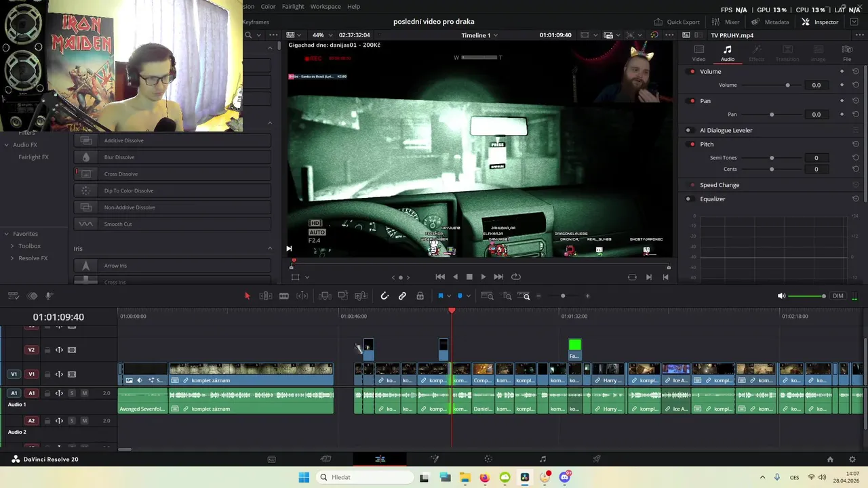The height and width of the screenshot is (488, 868).
Task: Open the Color menu
Action: (x=269, y=7)
